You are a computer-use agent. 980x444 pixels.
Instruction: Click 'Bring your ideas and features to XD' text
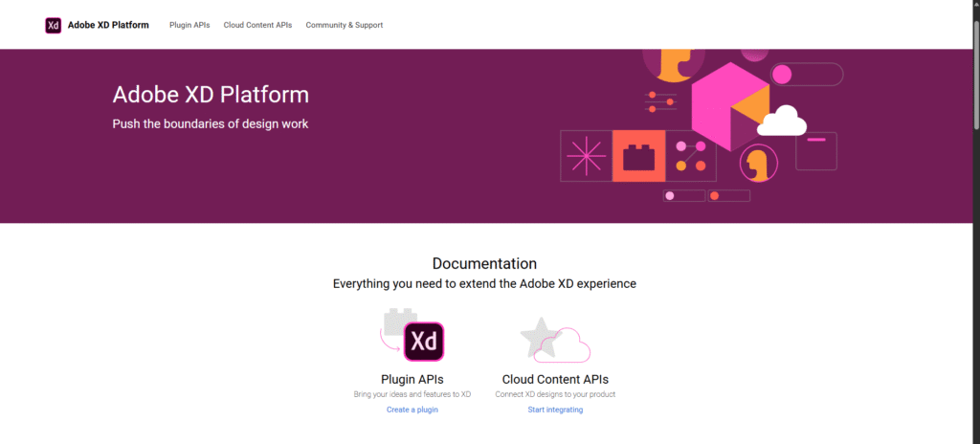pyautogui.click(x=412, y=394)
